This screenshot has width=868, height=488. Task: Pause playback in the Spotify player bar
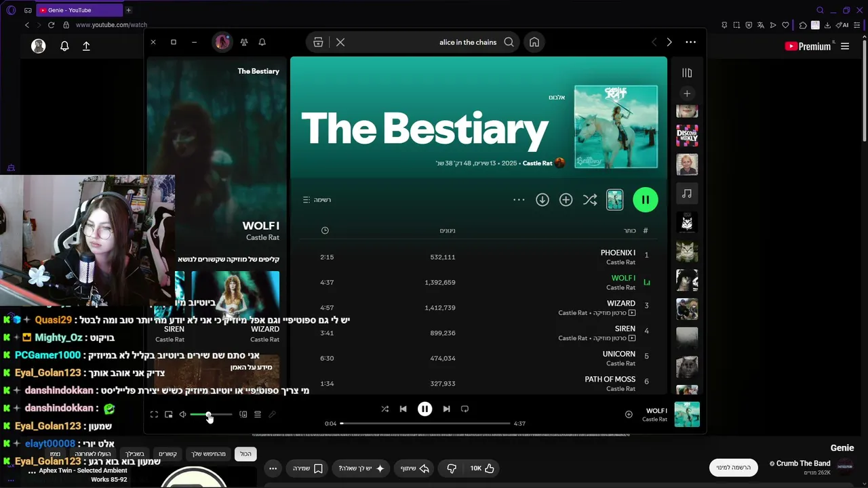(425, 409)
